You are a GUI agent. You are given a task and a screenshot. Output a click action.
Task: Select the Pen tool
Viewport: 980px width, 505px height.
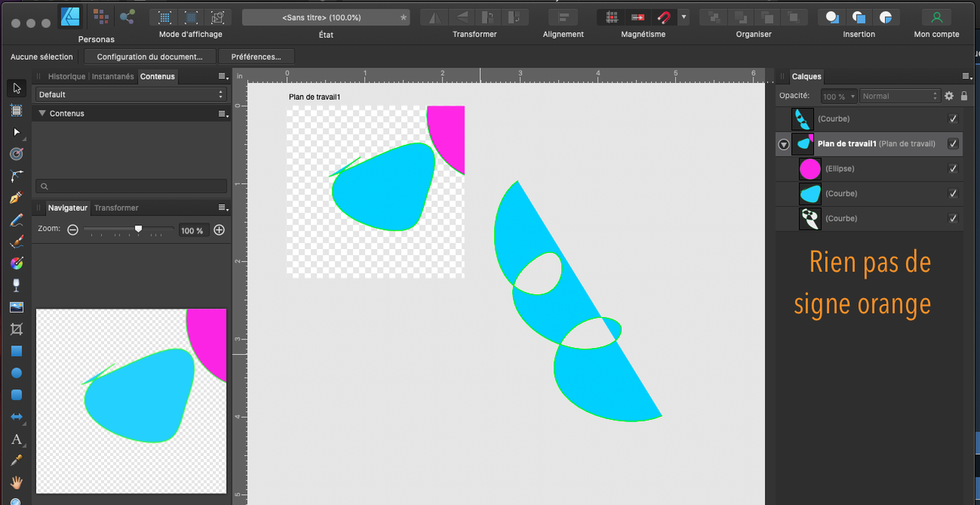pos(16,198)
